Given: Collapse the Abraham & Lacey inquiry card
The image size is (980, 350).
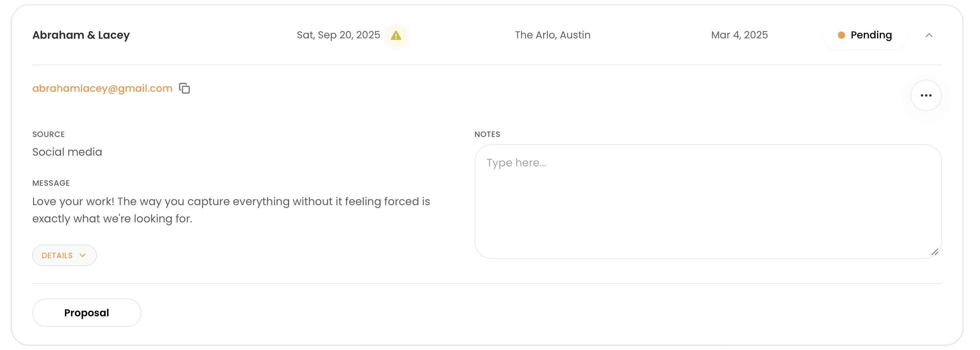Looking at the screenshot, I should [x=929, y=36].
